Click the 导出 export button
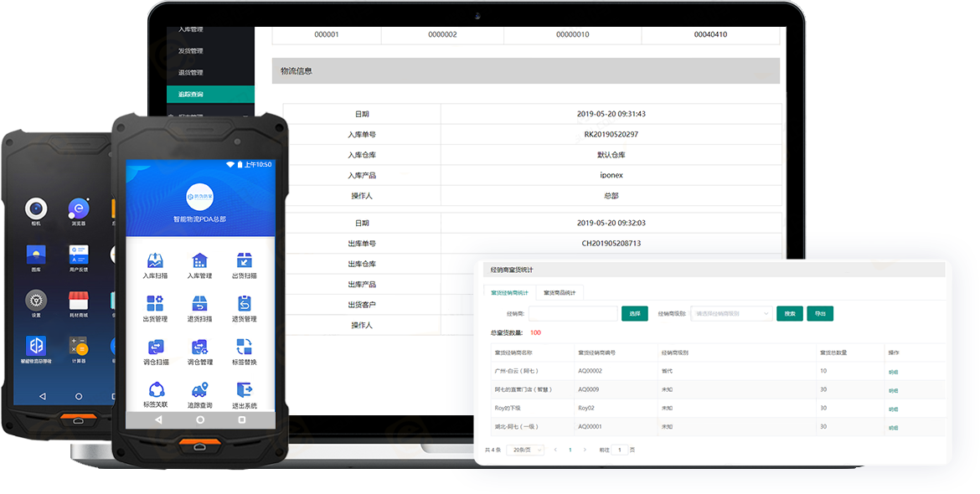The height and width of the screenshot is (494, 980). pyautogui.click(x=819, y=314)
